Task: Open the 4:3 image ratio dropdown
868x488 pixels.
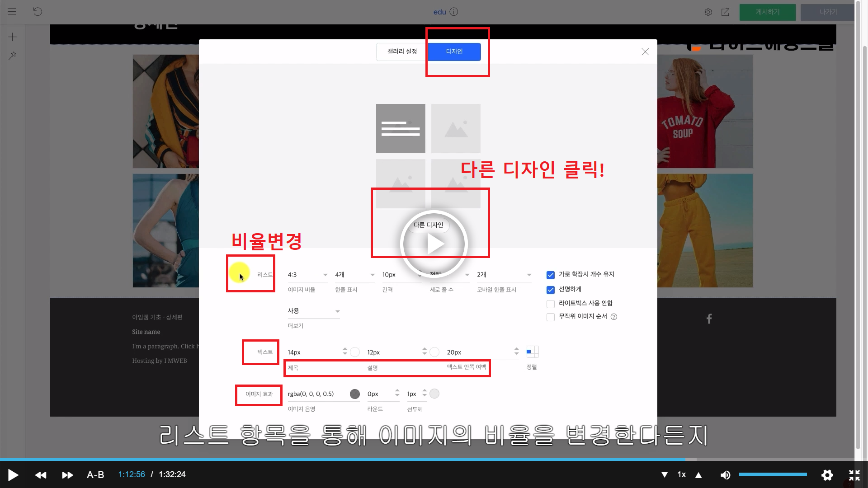Action: (307, 275)
